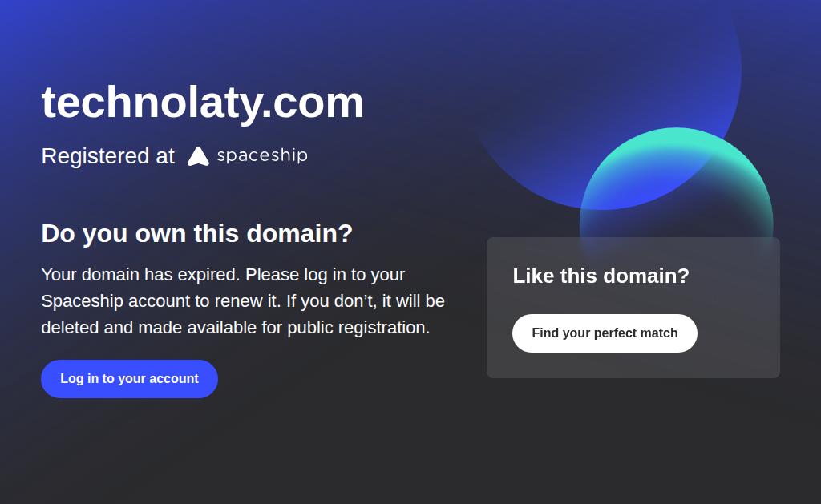This screenshot has width=821, height=504.
Task: Click the spaceship wordmark text
Action: click(x=262, y=155)
